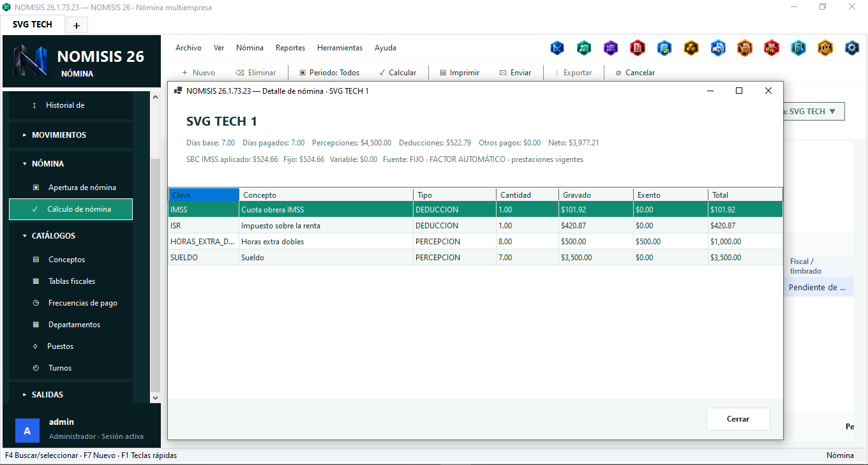
Task: Add a new tab with plus button
Action: pyautogui.click(x=77, y=26)
